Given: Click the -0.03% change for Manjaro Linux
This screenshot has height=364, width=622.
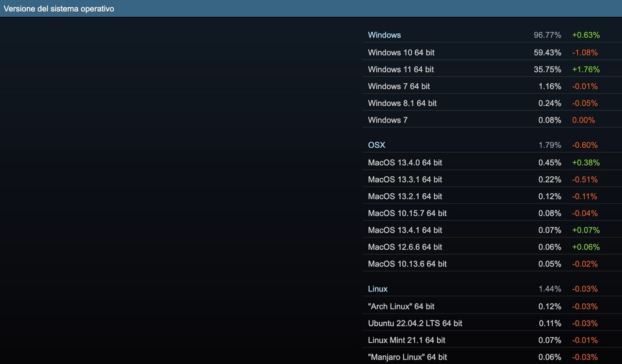Looking at the screenshot, I should [x=585, y=357].
